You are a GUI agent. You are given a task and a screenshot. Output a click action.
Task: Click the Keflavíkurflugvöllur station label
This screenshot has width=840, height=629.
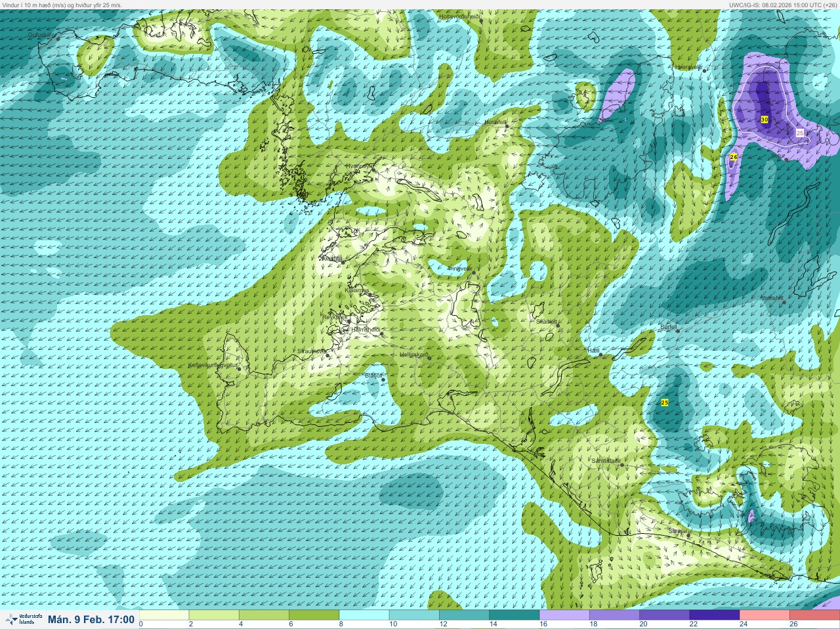(212, 365)
